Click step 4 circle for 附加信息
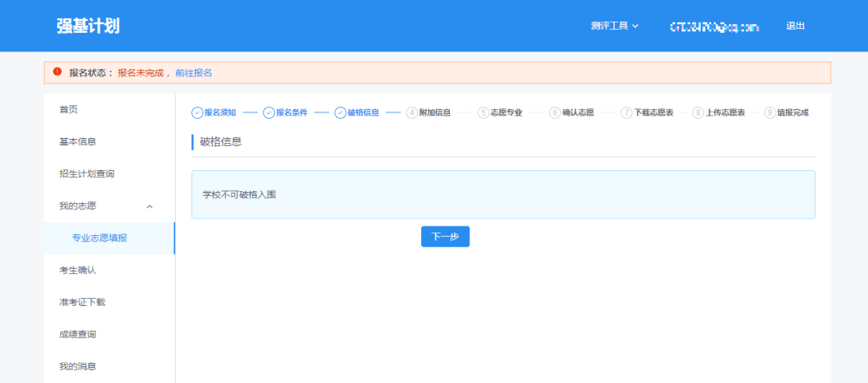Screen dimensions: 868x383 point(411,112)
